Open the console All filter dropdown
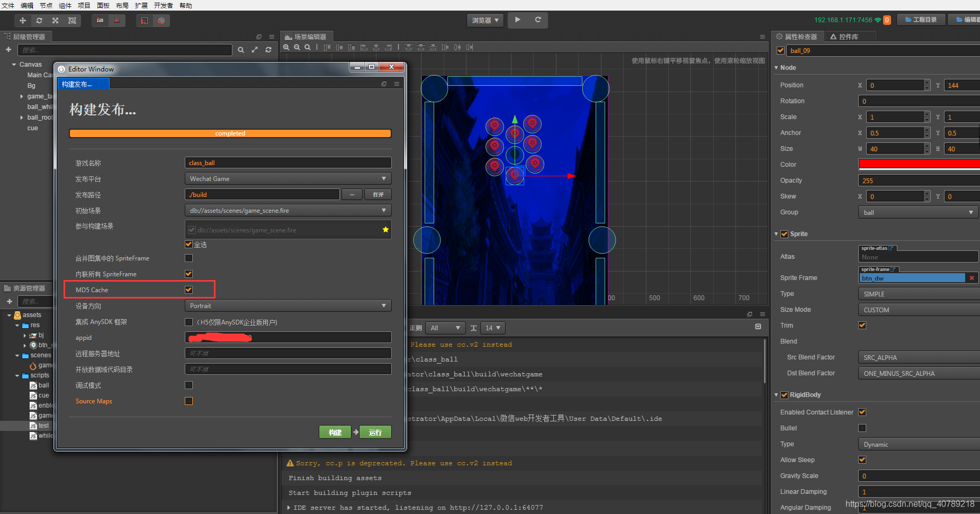 [445, 328]
